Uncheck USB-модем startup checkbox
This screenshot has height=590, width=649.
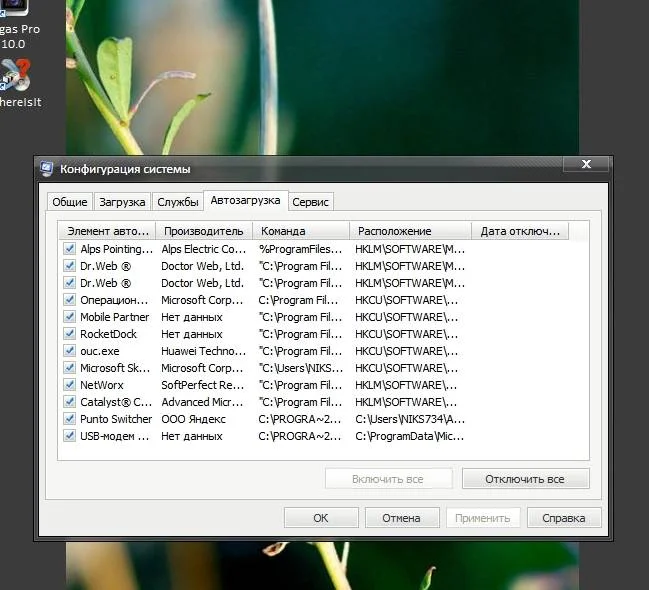pos(69,436)
